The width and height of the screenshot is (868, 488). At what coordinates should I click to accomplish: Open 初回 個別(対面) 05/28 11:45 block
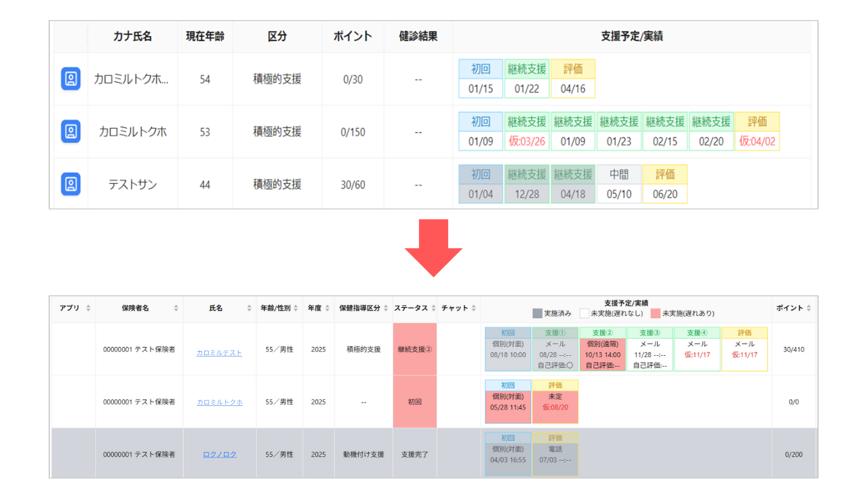(508, 402)
